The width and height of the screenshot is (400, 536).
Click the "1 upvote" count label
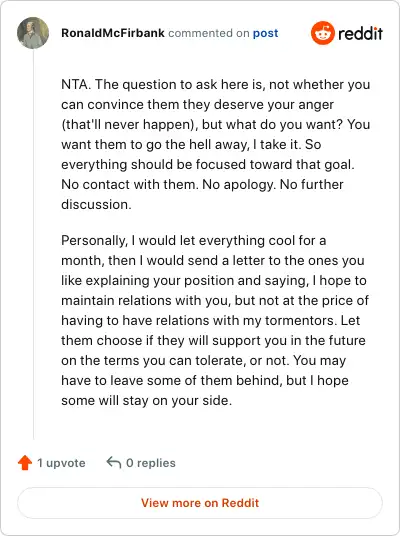pyautogui.click(x=61, y=463)
